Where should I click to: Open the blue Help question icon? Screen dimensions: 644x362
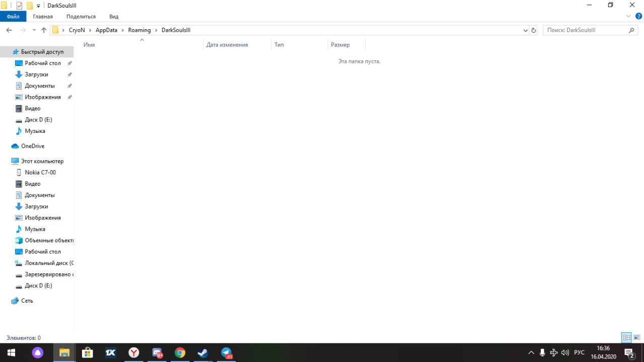pos(638,16)
